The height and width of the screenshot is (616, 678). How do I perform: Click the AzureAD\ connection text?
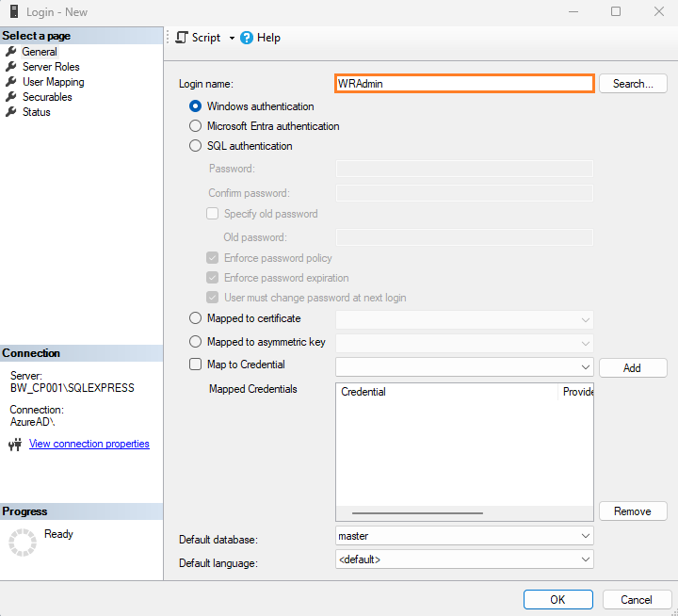point(32,422)
